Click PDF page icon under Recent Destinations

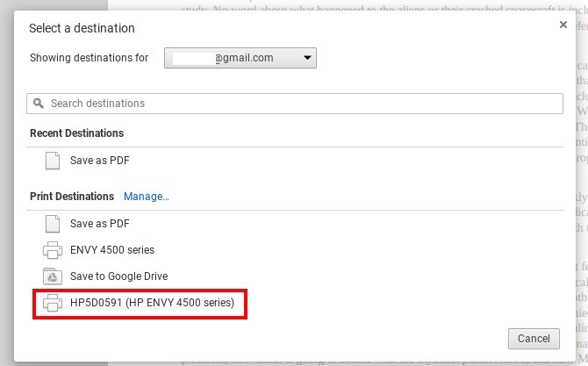[53, 161]
